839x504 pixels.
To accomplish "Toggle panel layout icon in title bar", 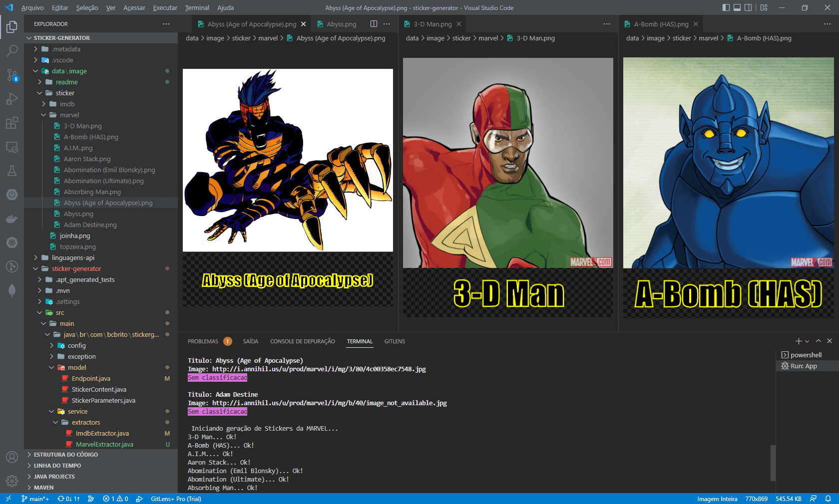I will (737, 7).
